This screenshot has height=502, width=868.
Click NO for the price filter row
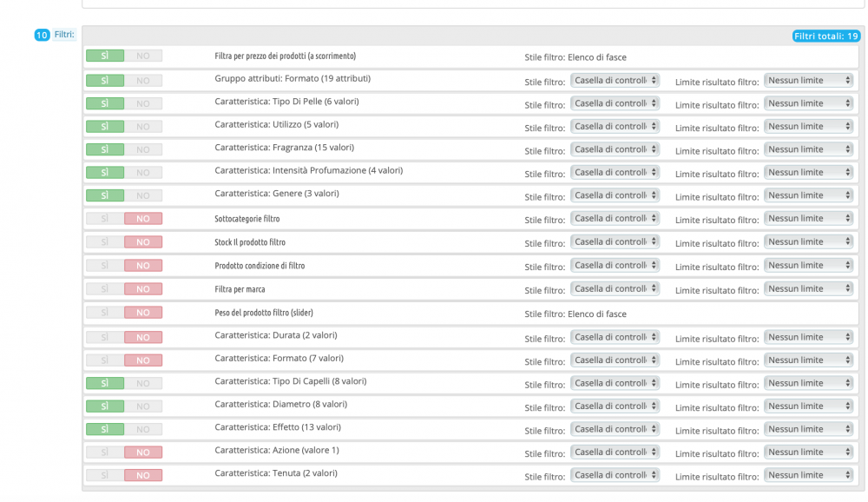tap(143, 56)
